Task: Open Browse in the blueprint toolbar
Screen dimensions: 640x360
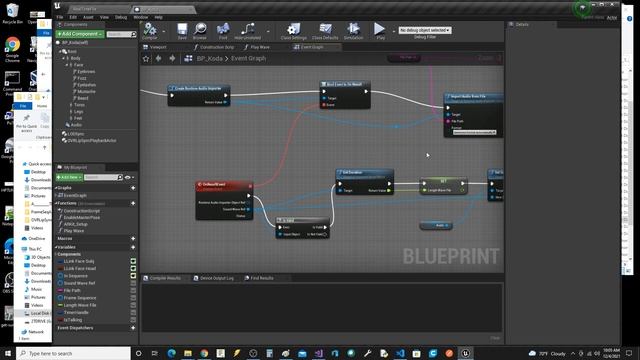Action: tap(200, 31)
